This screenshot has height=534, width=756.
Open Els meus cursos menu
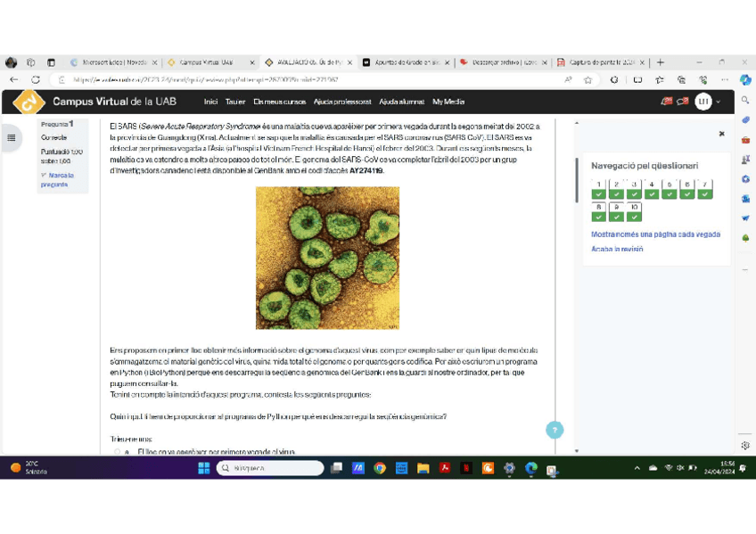(x=280, y=102)
